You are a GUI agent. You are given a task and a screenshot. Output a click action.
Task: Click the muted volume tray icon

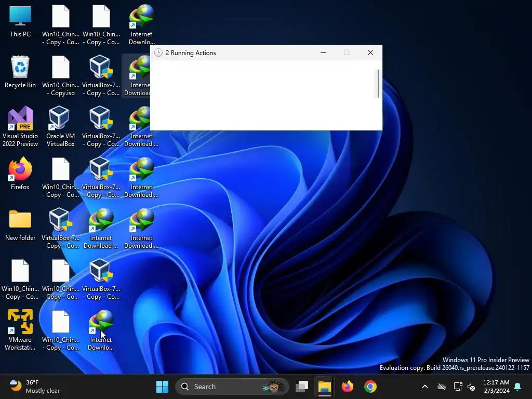471,387
